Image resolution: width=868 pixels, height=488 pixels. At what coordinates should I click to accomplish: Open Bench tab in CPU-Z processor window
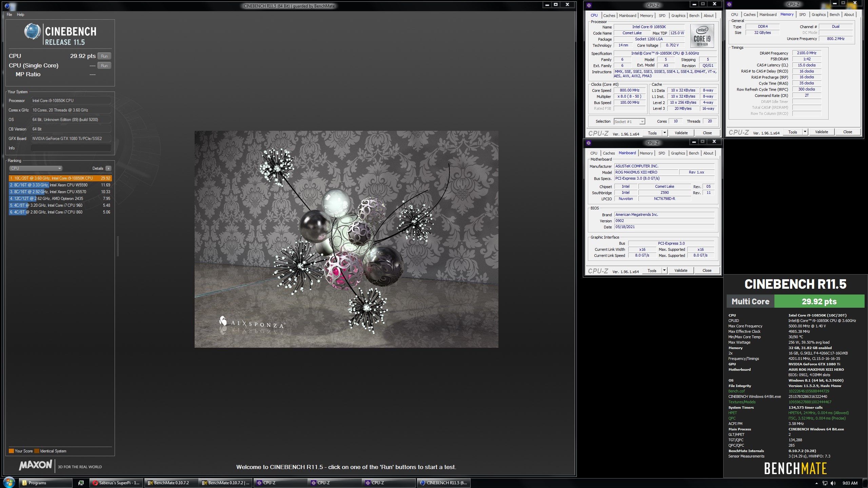point(694,16)
